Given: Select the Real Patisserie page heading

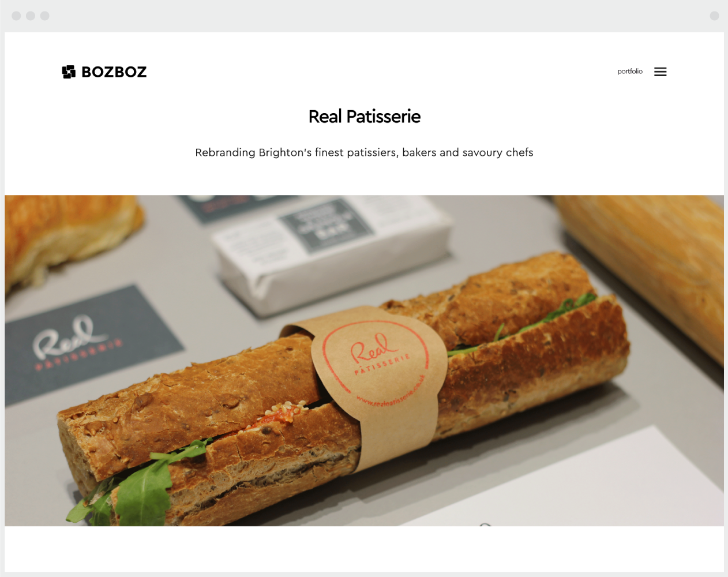Looking at the screenshot, I should 365,117.
